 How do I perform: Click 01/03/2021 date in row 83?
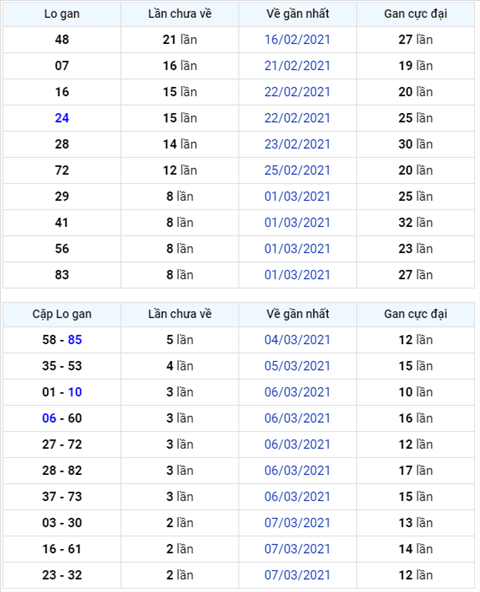(x=297, y=274)
